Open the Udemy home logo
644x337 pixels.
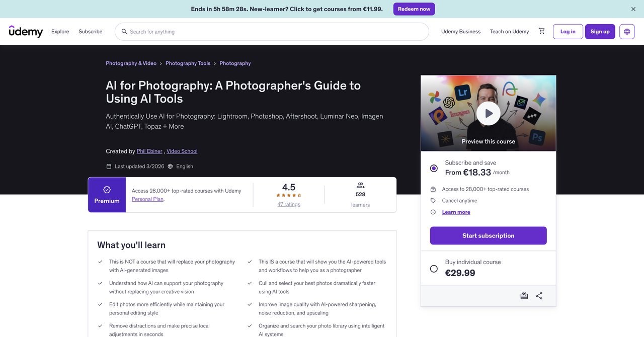26,31
